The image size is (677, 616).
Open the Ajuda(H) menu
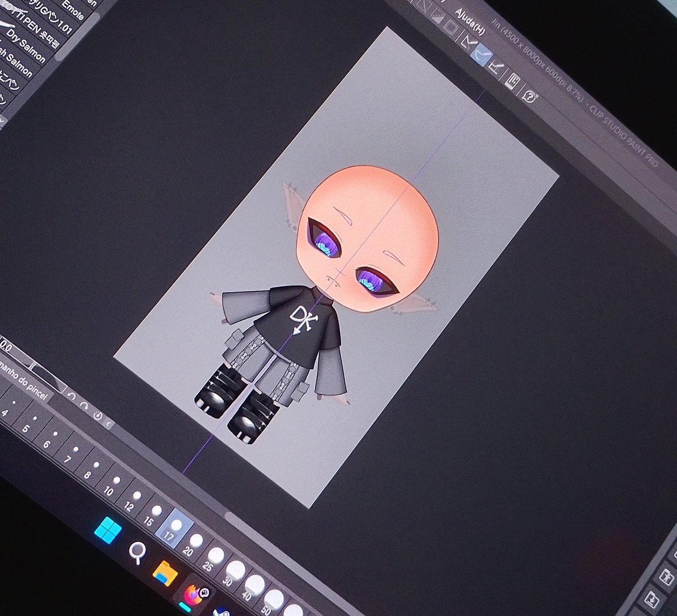[470, 23]
